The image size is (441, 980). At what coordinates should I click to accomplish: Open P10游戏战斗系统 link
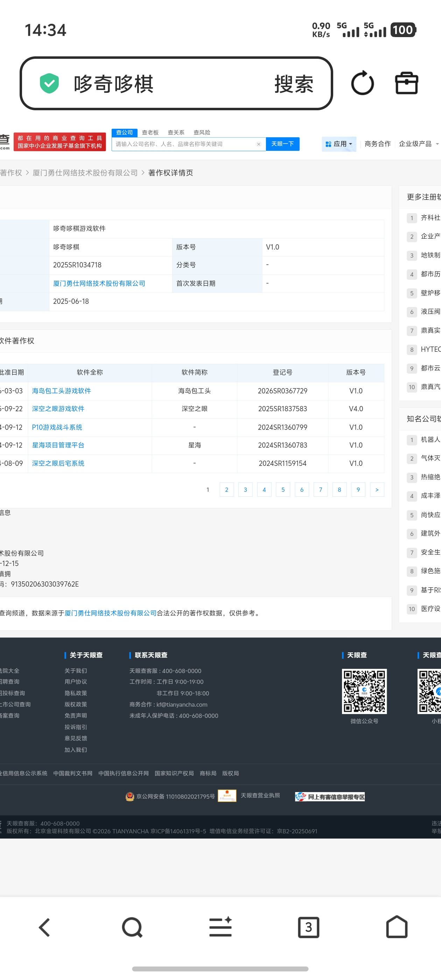[57, 427]
